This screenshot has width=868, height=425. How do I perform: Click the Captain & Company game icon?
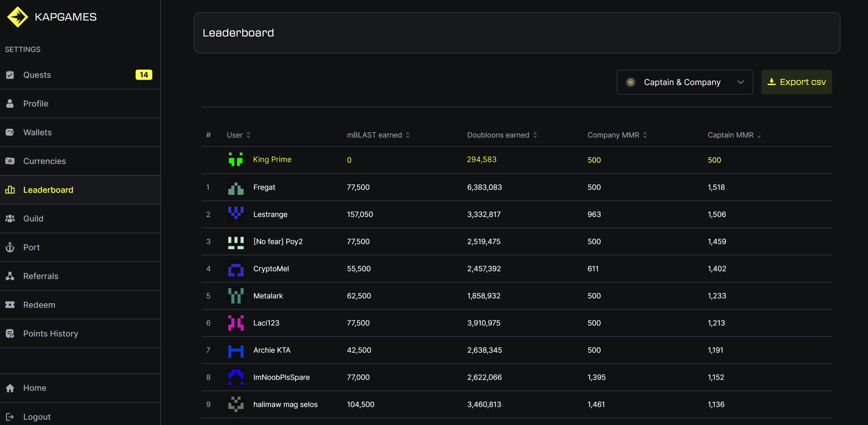click(631, 82)
